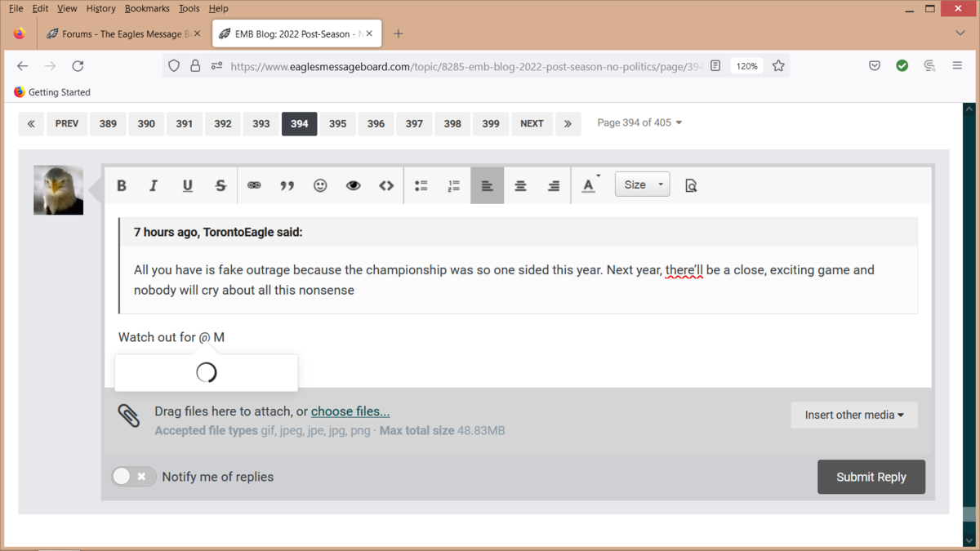Screen dimensions: 980x551
Task: Expand the Insert other media menu
Action: tap(853, 415)
